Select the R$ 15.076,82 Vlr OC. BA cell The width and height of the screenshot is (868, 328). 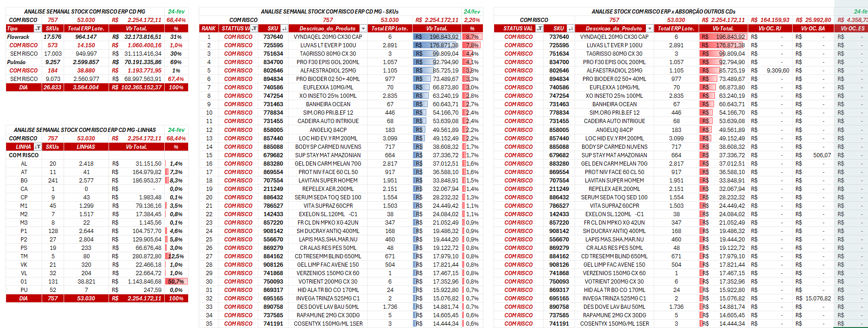pyautogui.click(x=813, y=299)
